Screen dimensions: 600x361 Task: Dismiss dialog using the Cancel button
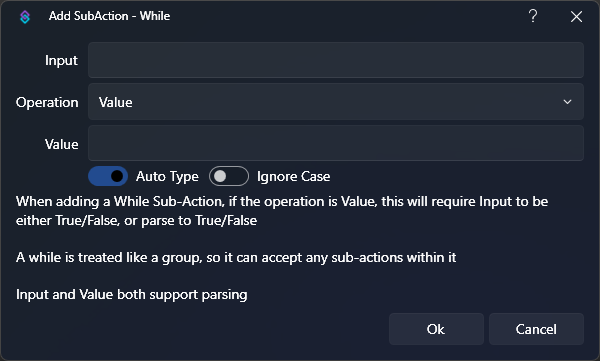[536, 329]
